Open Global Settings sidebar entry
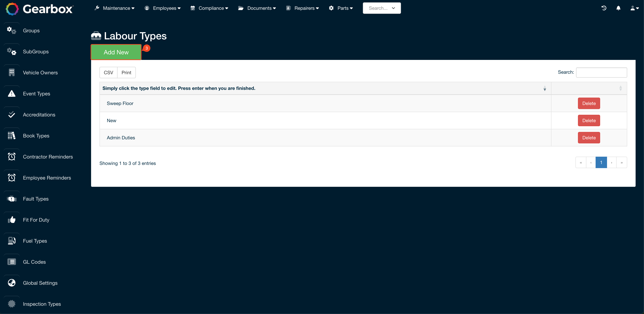The height and width of the screenshot is (314, 644). coord(40,283)
